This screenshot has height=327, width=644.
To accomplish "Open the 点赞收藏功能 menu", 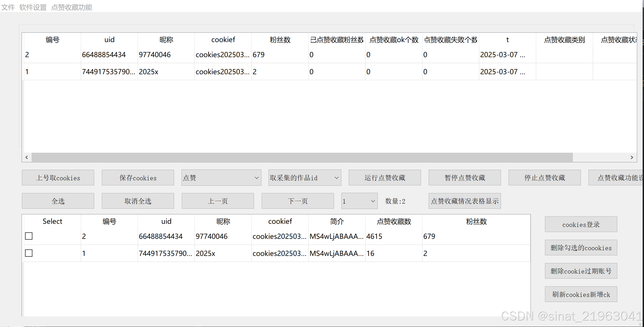I will tap(71, 7).
